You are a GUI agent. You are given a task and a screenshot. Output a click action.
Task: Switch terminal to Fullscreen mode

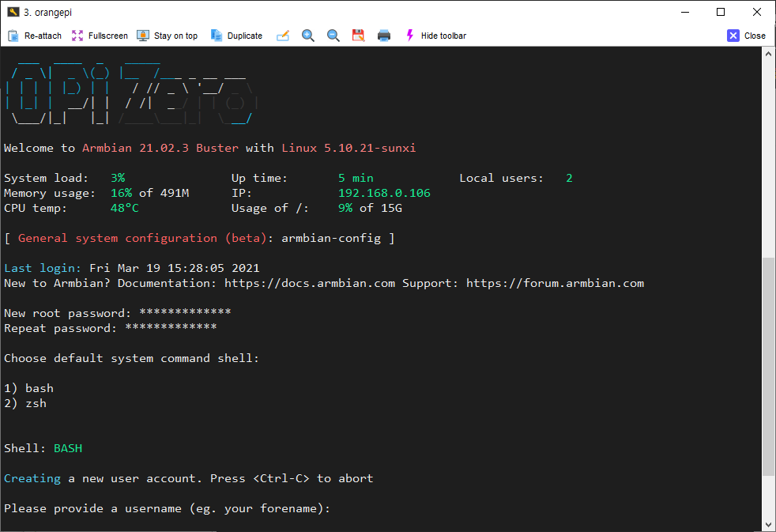click(100, 36)
